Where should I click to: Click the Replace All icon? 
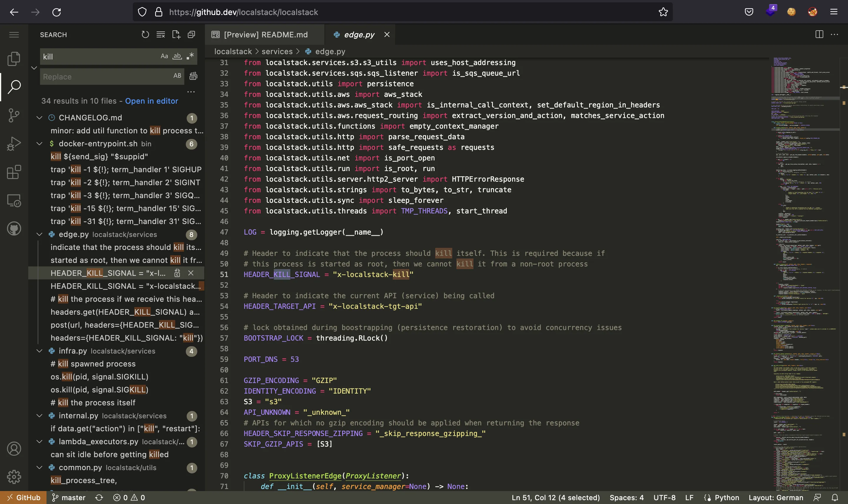click(193, 76)
